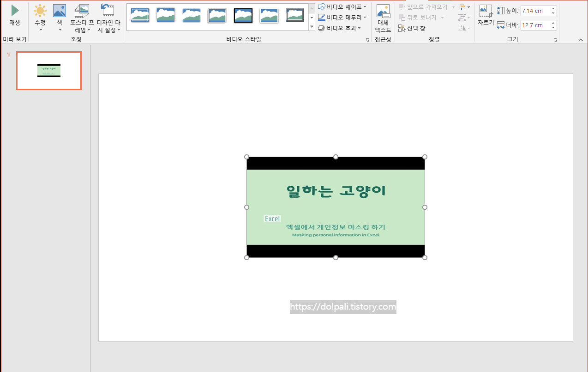Open the 뒤로 보내기 dropdown arrow
The width and height of the screenshot is (588, 372).
point(442,18)
